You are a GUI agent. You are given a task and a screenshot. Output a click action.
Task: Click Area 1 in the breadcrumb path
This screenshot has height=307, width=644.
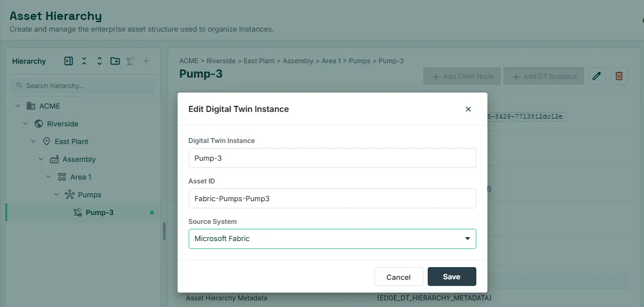(331, 61)
